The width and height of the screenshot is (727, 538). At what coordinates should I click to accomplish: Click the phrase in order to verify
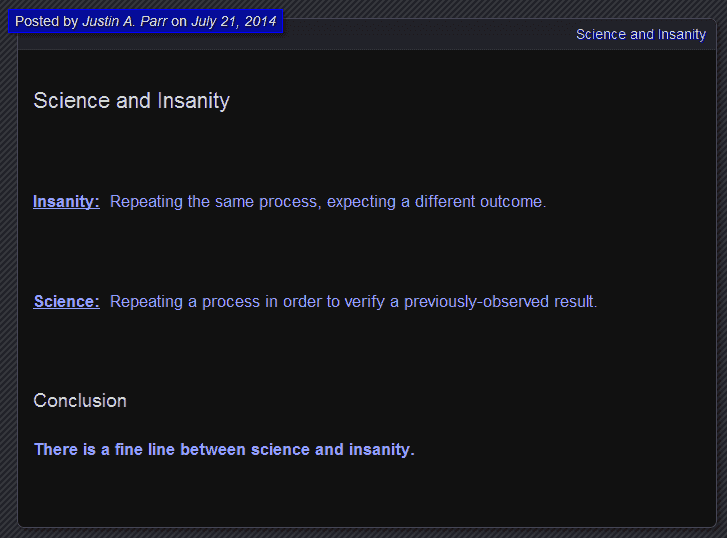pyautogui.click(x=325, y=302)
